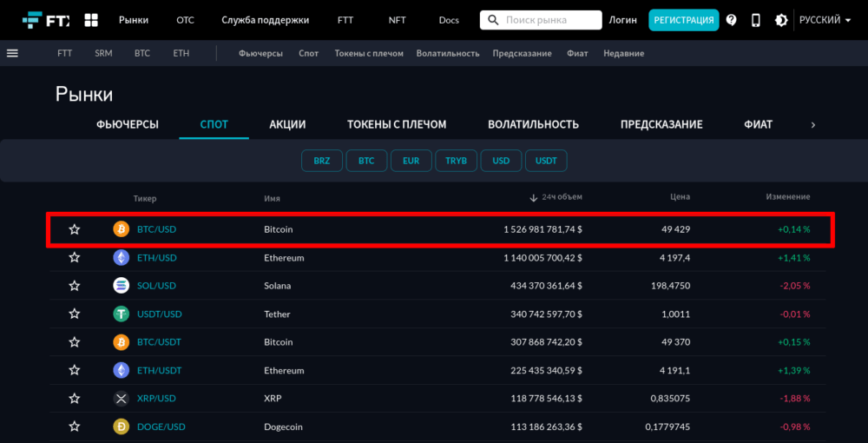Screen dimensions: 868x443
Task: Click the Solana coin icon
Action: click(122, 286)
